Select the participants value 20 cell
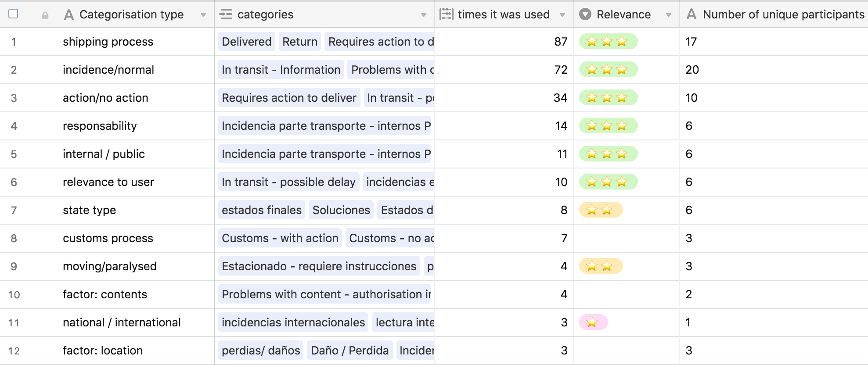Viewport: 868px width, 365px height. pos(774,70)
